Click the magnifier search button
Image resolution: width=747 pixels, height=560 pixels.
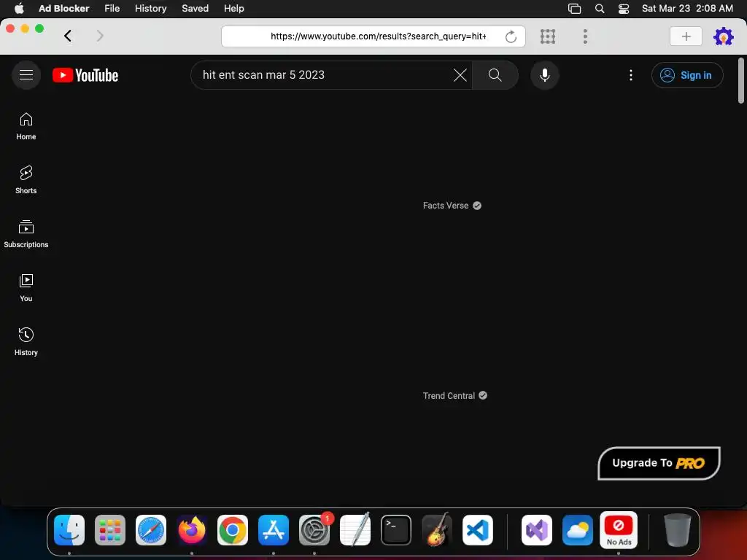click(x=495, y=75)
